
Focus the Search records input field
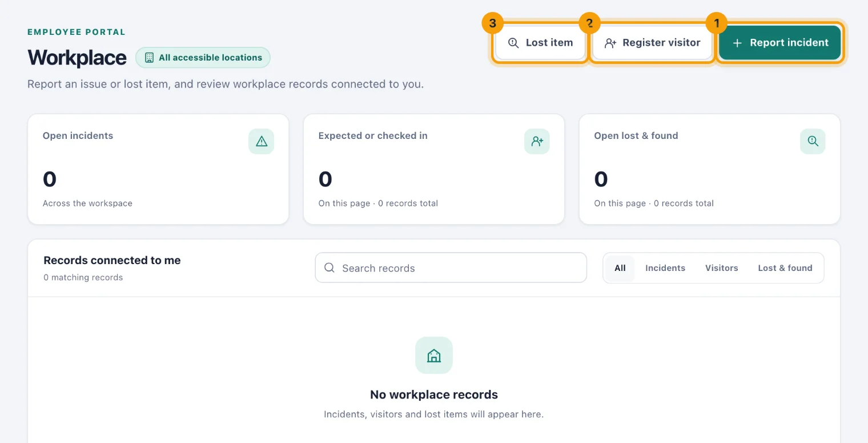click(451, 268)
